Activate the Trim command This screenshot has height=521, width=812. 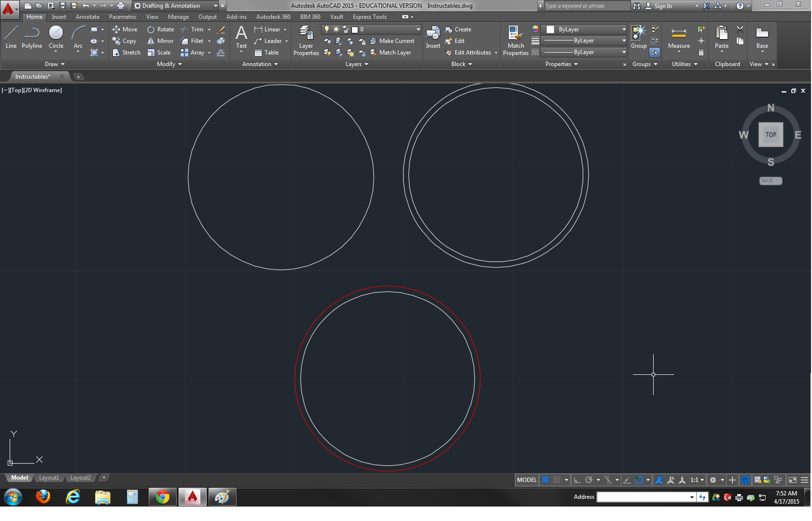[192, 29]
